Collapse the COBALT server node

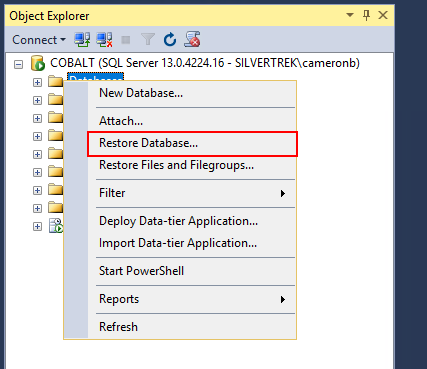click(x=19, y=64)
